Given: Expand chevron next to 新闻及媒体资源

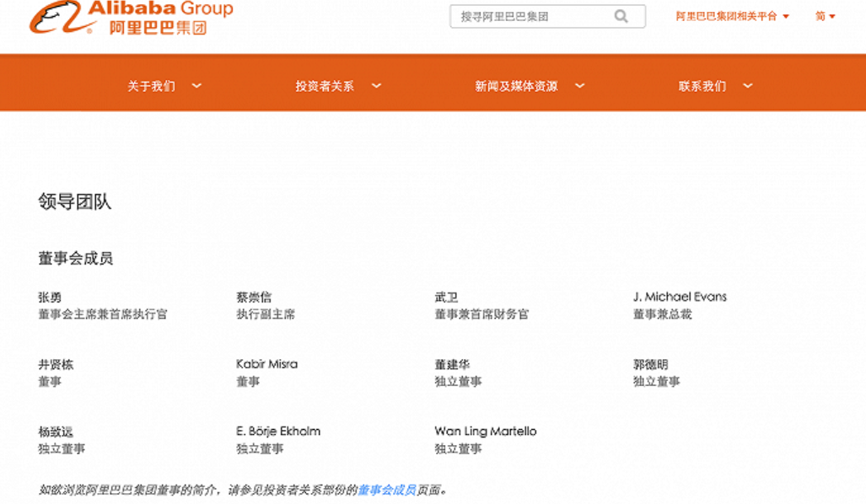Looking at the screenshot, I should [579, 86].
